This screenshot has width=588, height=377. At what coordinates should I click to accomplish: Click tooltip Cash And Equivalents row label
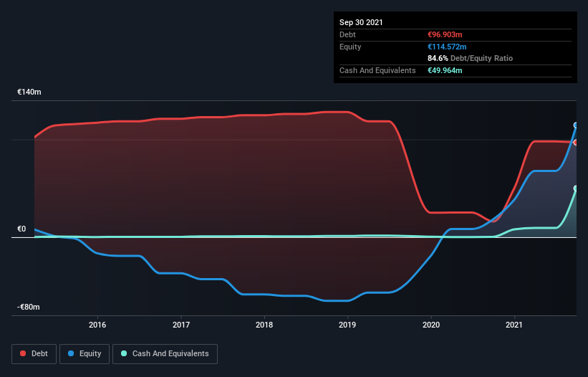click(x=377, y=70)
